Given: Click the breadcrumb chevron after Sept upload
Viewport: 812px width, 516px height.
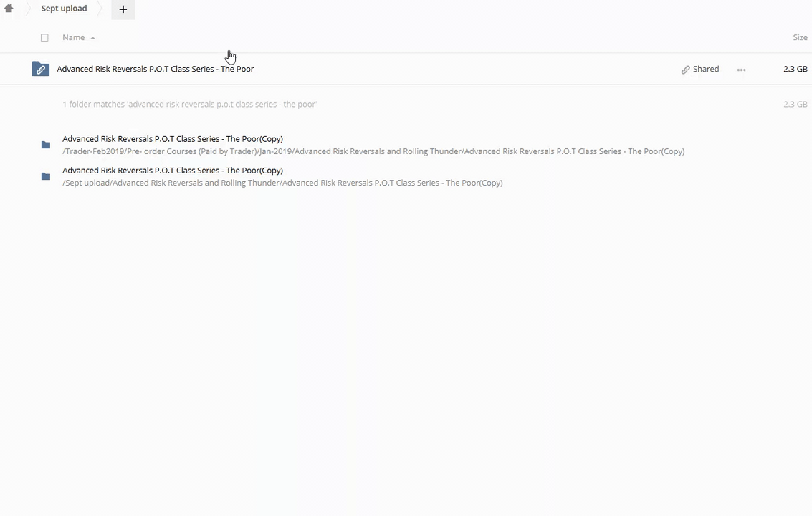Looking at the screenshot, I should (x=100, y=9).
